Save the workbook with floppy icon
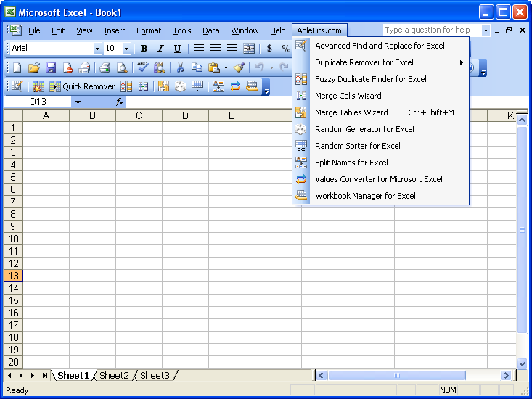The width and height of the screenshot is (532, 399). pyautogui.click(x=51, y=67)
